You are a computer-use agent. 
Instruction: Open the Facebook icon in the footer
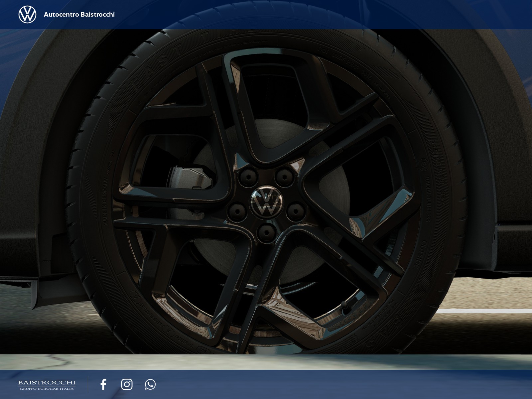(x=103, y=384)
